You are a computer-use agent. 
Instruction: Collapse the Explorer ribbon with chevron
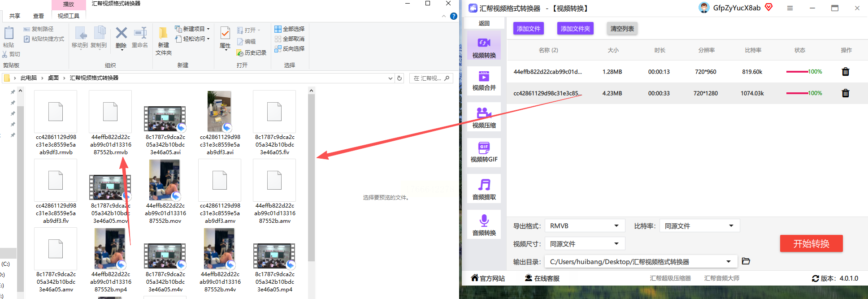(x=444, y=16)
